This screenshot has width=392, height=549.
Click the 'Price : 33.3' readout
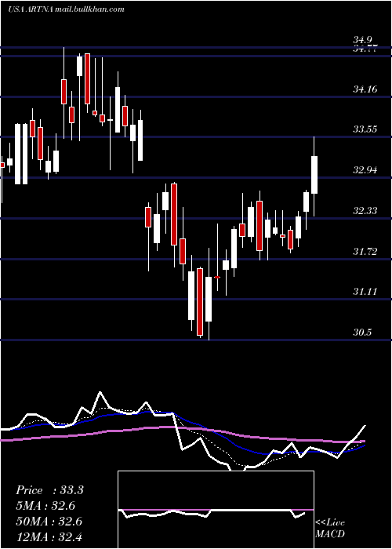pos(49,490)
